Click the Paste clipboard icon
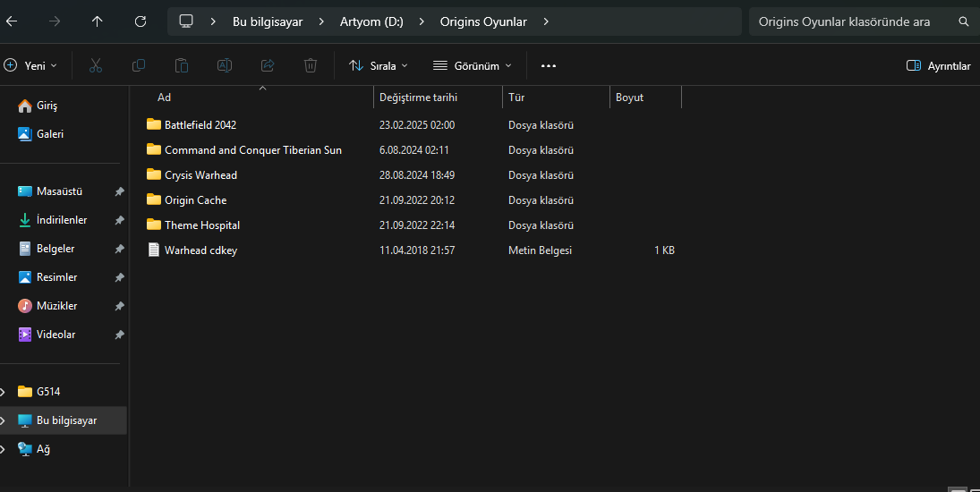This screenshot has height=492, width=980. (x=182, y=65)
